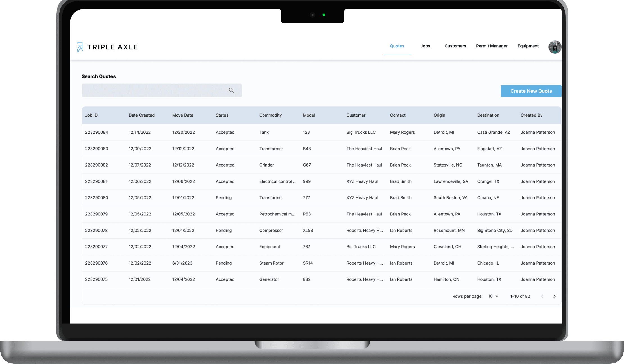Open the user profile avatar
The image size is (624, 364).
(555, 47)
